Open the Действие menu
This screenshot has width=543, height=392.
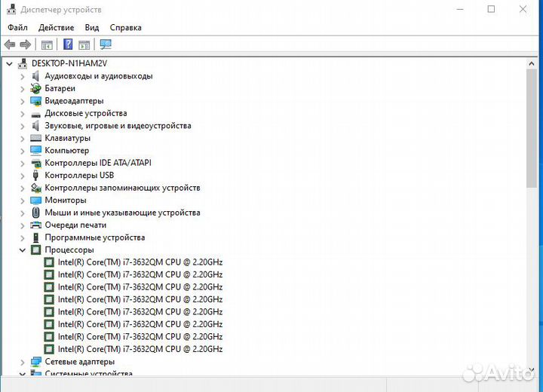[56, 27]
